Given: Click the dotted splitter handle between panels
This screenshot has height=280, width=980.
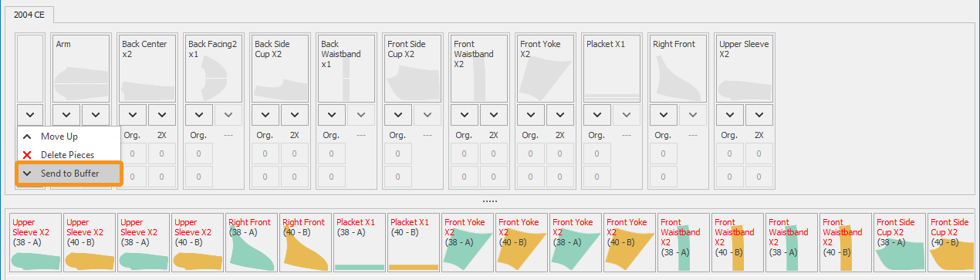Looking at the screenshot, I should (x=490, y=201).
